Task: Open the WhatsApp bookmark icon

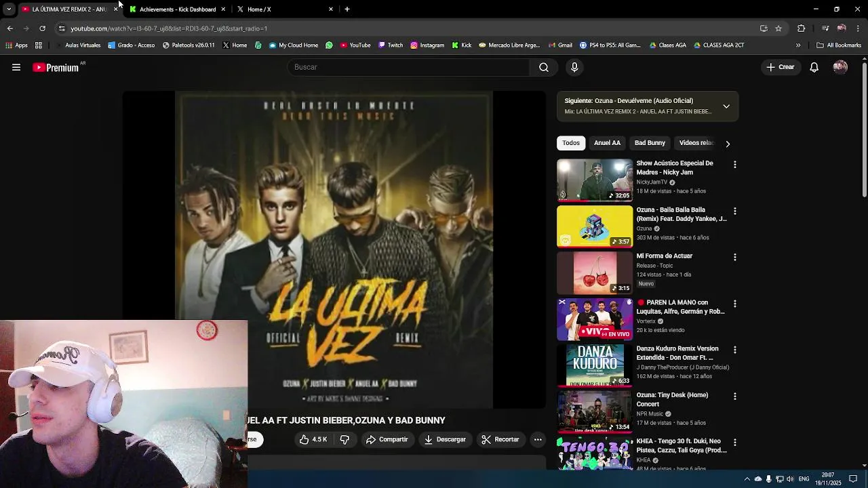Action: 329,45
